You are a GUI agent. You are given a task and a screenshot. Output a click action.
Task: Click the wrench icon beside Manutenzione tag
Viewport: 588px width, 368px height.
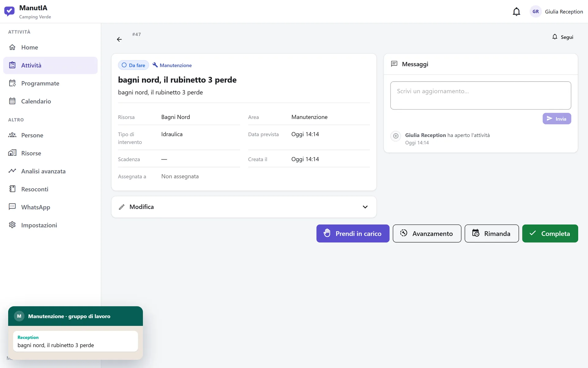(x=155, y=65)
